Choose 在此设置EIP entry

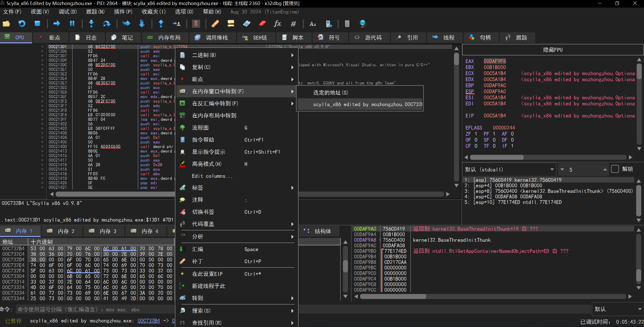237,274
